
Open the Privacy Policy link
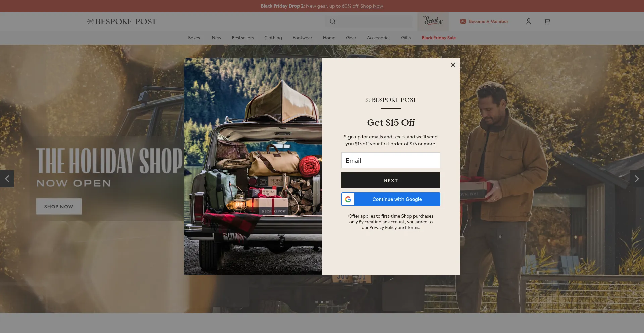383,228
